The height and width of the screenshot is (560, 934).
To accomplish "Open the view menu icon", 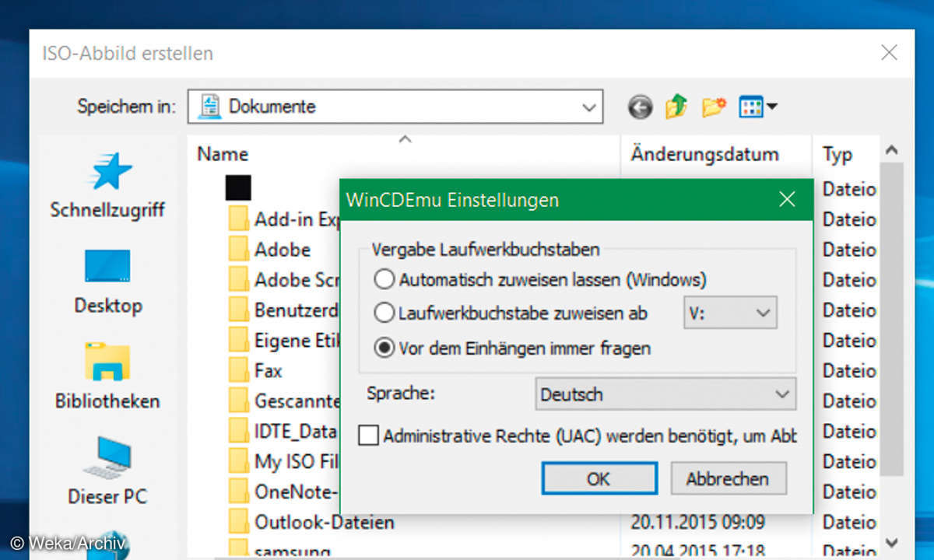I will (x=758, y=107).
